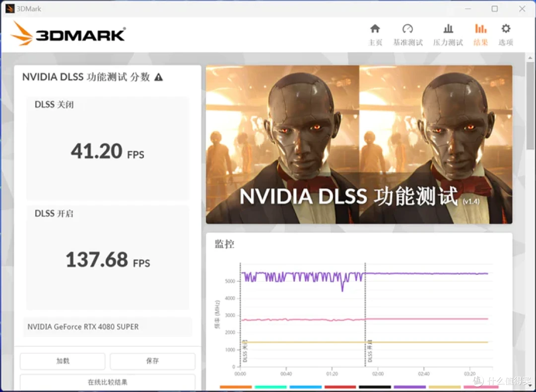536x392 pixels.
Task: Click the 02:00 time axis label
Action: click(378, 374)
